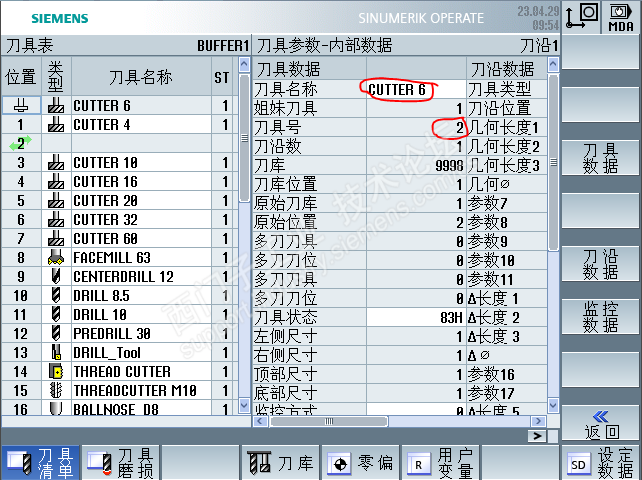
Task: Click tool list vertical scrollbar thumb
Action: (x=244, y=138)
